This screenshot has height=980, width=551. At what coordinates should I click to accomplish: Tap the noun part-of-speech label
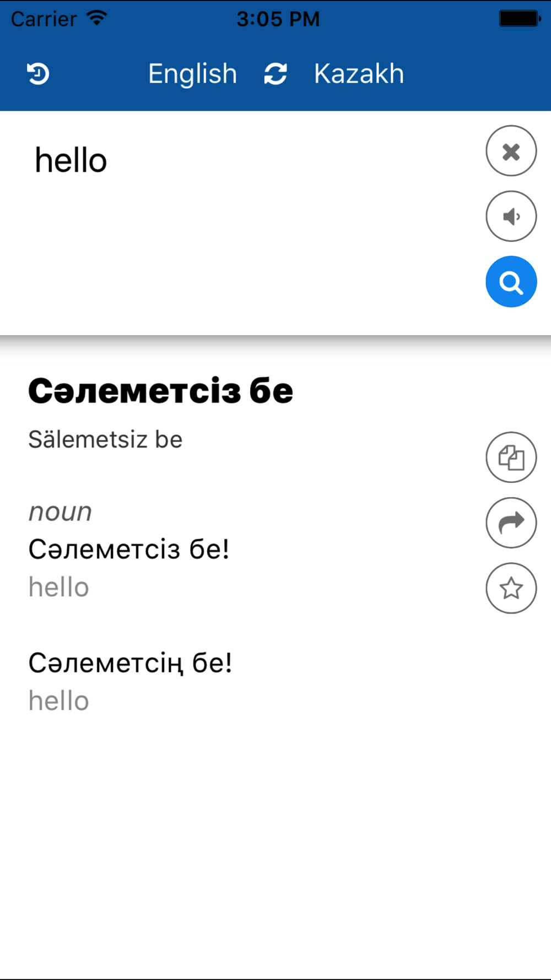[x=60, y=512]
